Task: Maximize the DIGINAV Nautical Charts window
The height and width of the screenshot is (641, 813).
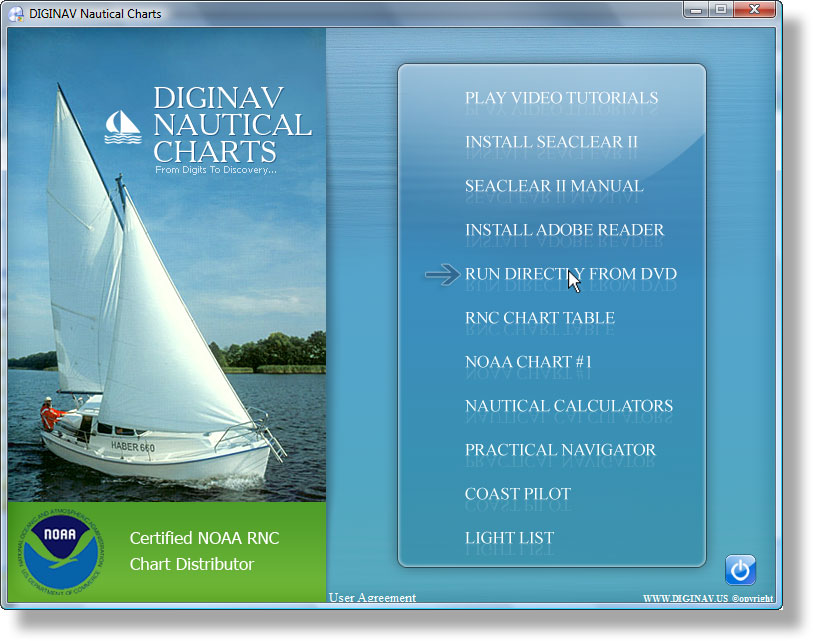Action: click(721, 10)
